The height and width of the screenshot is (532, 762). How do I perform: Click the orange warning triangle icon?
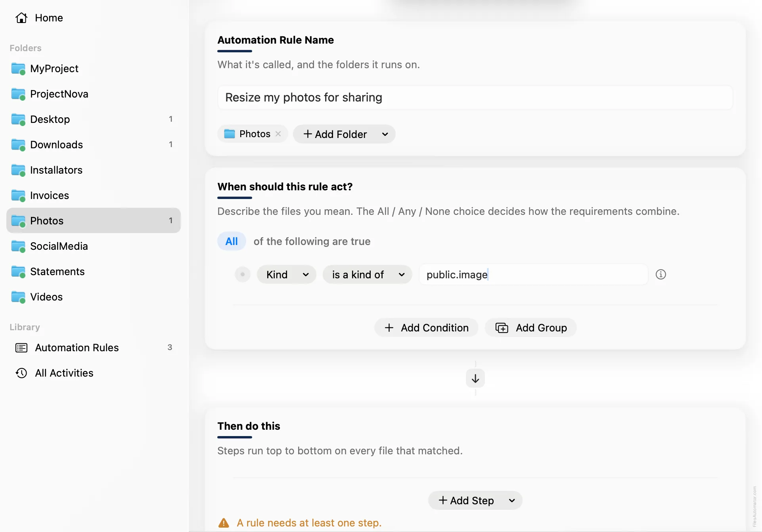(224, 523)
